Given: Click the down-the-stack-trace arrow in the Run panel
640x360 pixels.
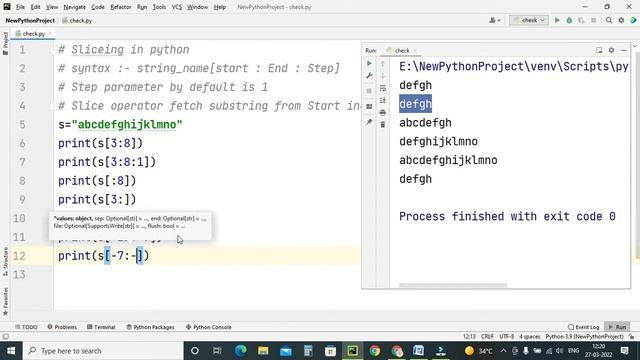Looking at the screenshot, I should coord(382,76).
